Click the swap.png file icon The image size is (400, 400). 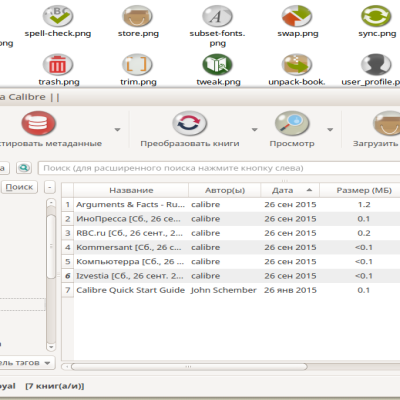pyautogui.click(x=297, y=16)
